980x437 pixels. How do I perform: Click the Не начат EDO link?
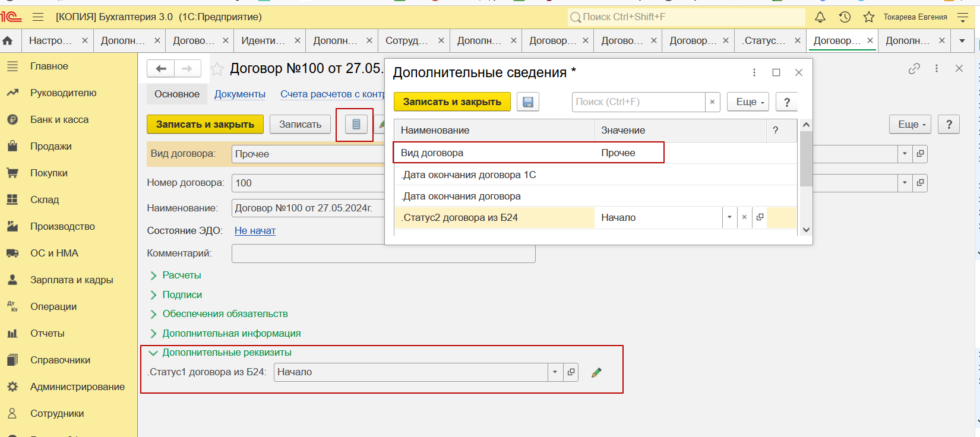click(x=255, y=231)
